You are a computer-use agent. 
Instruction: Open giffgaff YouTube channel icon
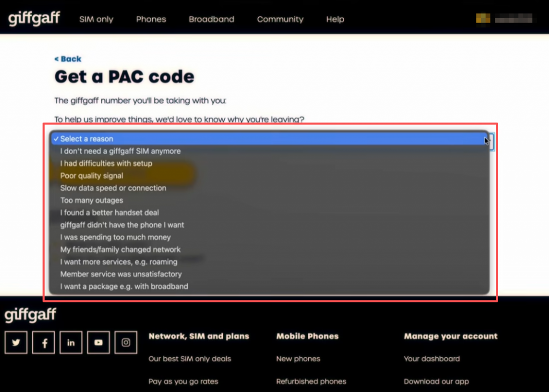(x=99, y=342)
